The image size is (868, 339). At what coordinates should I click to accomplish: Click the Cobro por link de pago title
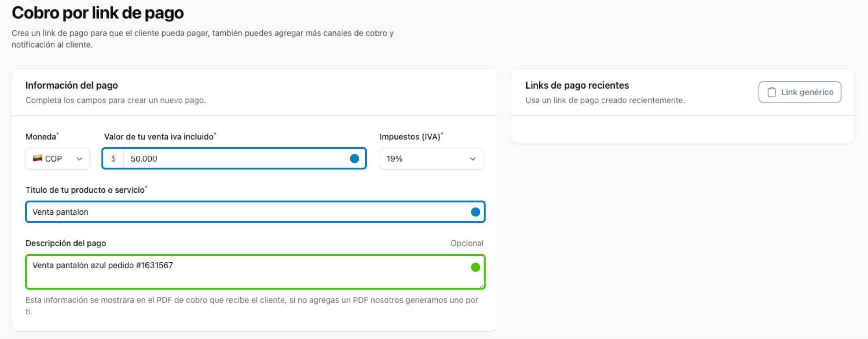click(97, 13)
